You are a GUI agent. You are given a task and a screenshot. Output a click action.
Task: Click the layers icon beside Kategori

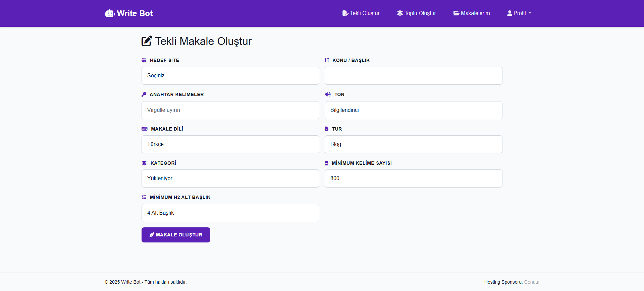(x=144, y=163)
